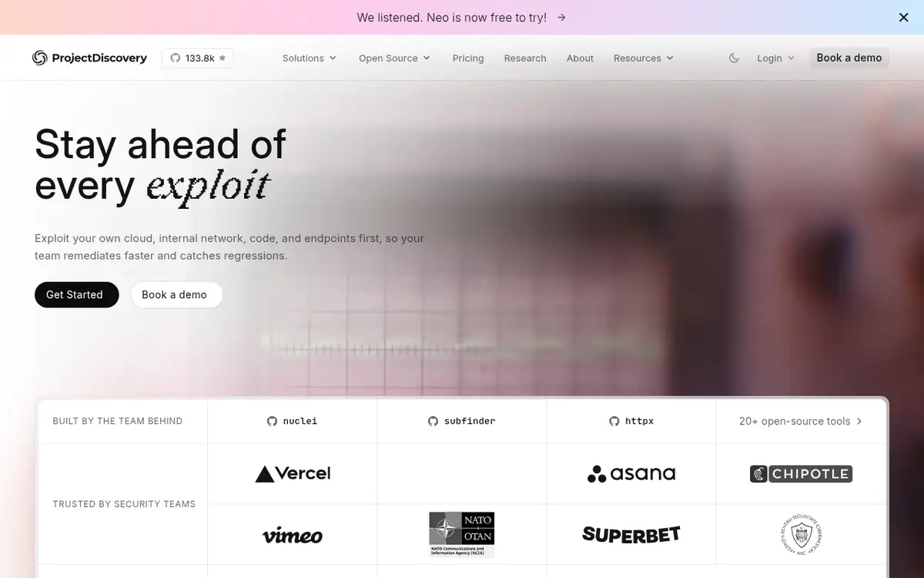This screenshot has height=578, width=924.
Task: Click arrow next to Neo announcement
Action: pyautogui.click(x=561, y=17)
